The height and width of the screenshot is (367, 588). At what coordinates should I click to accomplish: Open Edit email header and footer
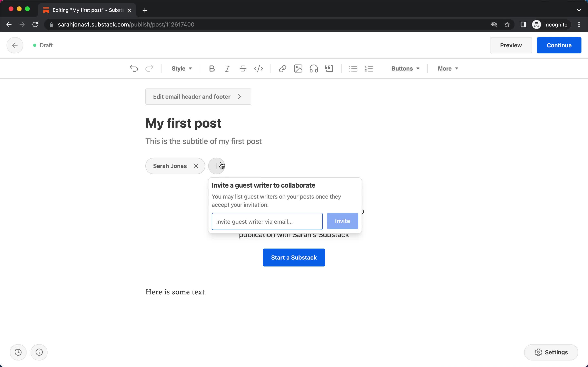click(x=198, y=96)
